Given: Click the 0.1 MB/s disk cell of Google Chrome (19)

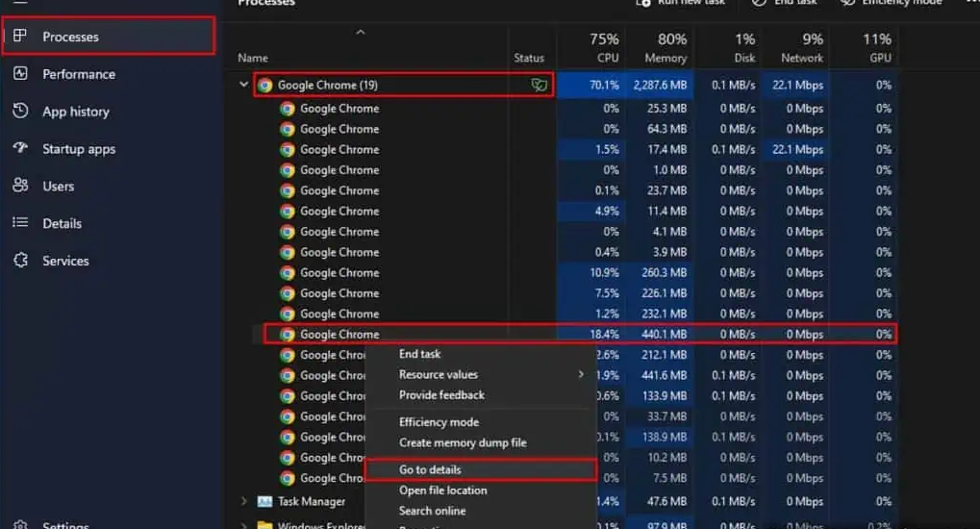Looking at the screenshot, I should pyautogui.click(x=728, y=85).
